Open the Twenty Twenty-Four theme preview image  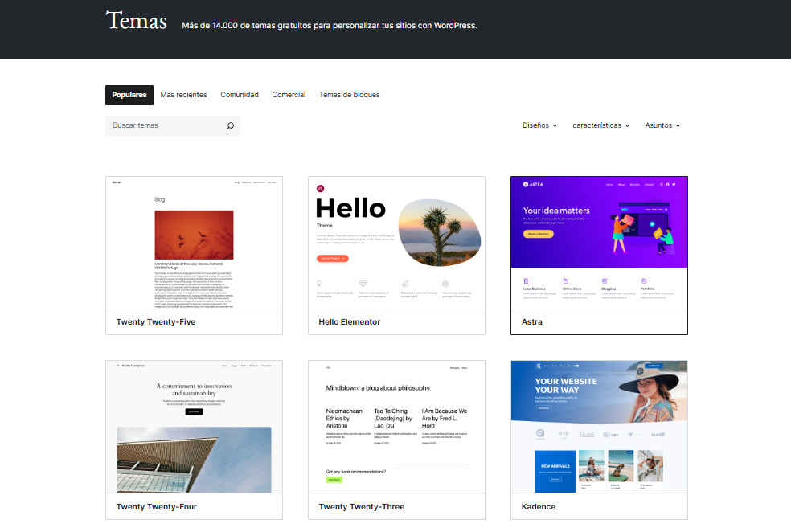point(195,427)
